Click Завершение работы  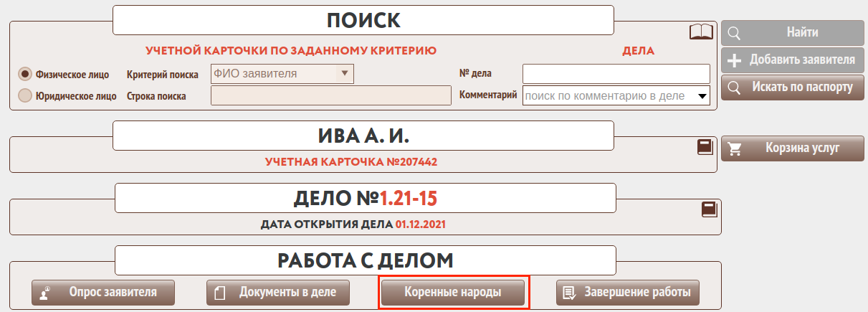point(627,293)
